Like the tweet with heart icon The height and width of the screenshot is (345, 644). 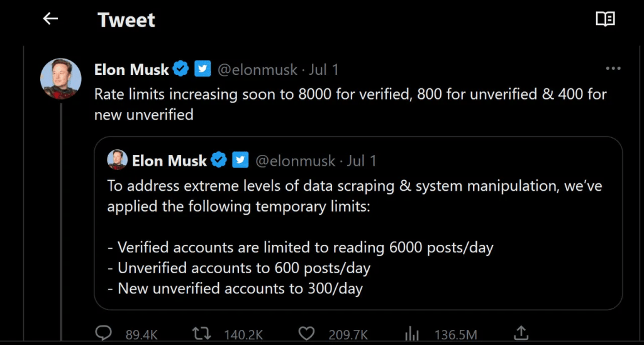(306, 332)
